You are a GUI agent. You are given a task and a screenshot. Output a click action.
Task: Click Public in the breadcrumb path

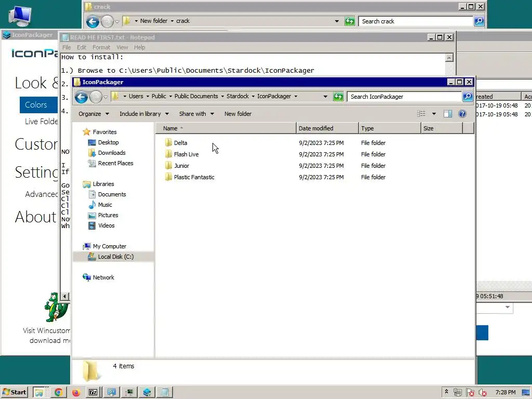click(x=159, y=96)
